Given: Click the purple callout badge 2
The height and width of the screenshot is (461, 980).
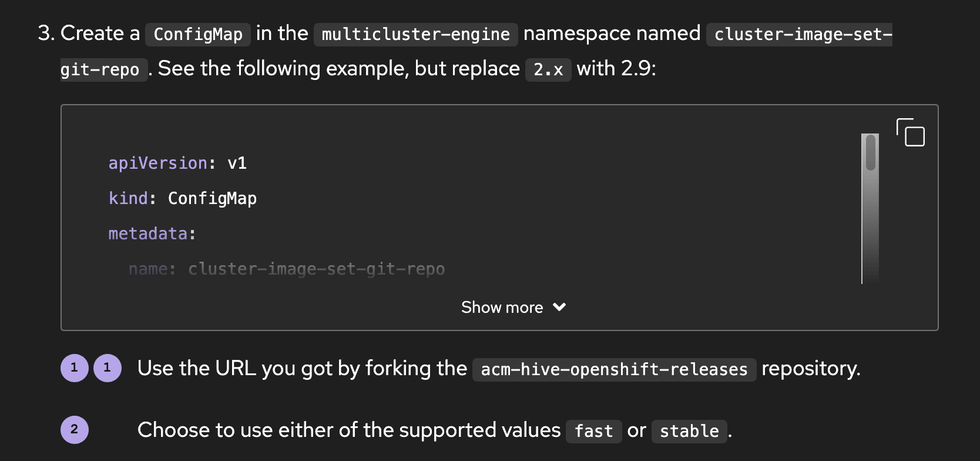Looking at the screenshot, I should click(75, 430).
